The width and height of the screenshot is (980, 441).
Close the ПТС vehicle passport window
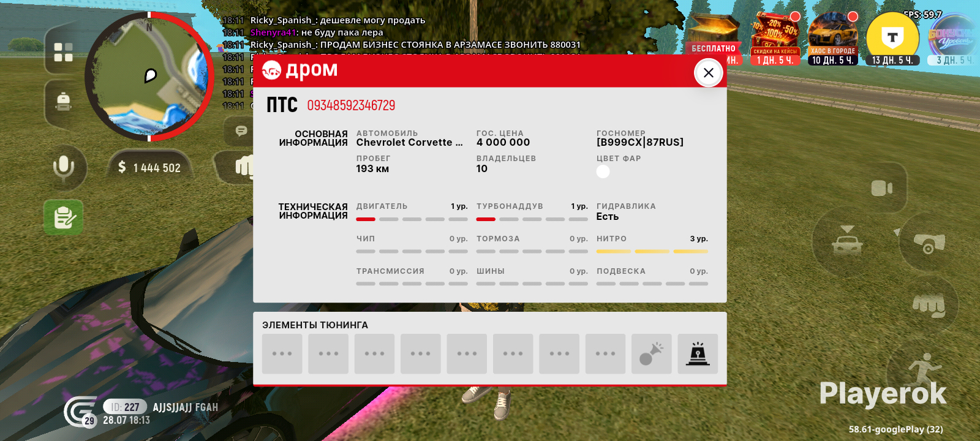pos(709,73)
